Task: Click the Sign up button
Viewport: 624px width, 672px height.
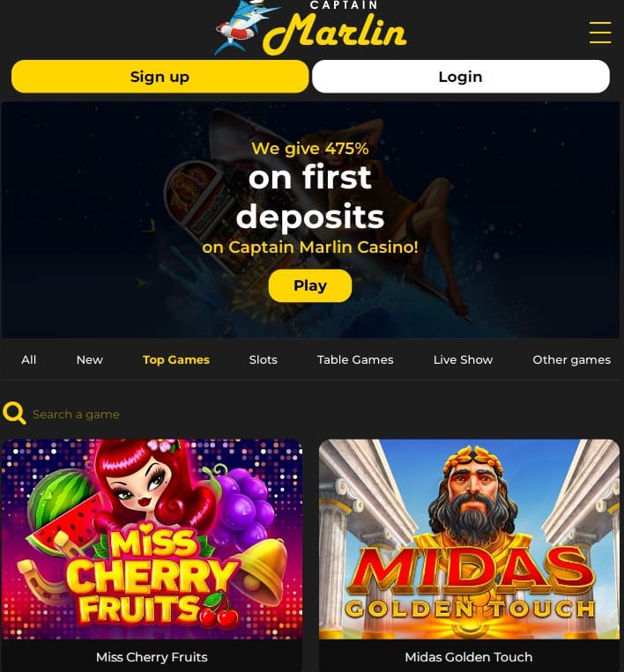Action: 160,77
